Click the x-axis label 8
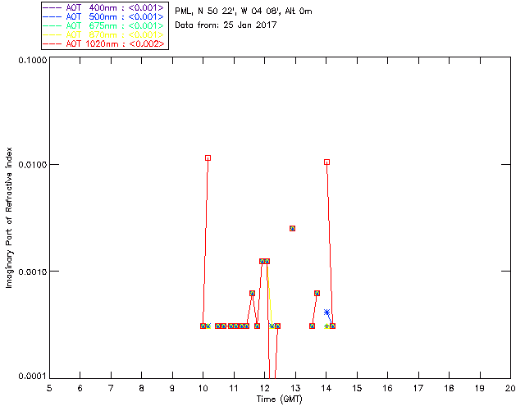 pos(142,388)
